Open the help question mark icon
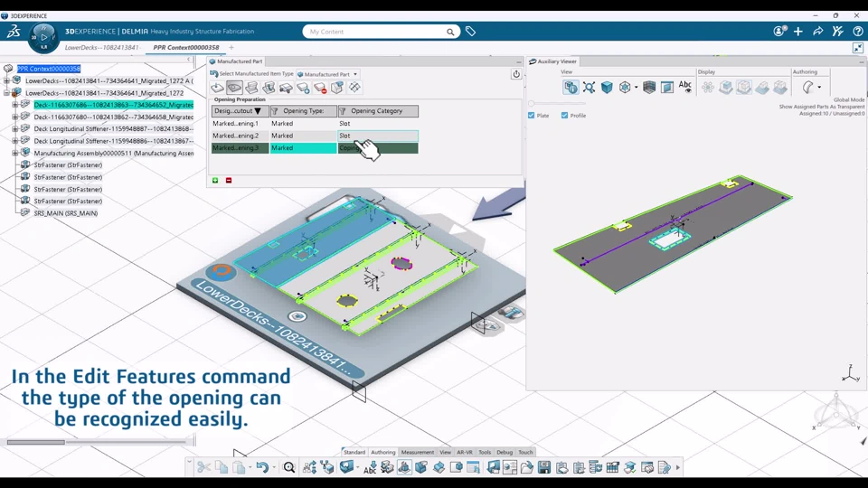 (x=857, y=32)
